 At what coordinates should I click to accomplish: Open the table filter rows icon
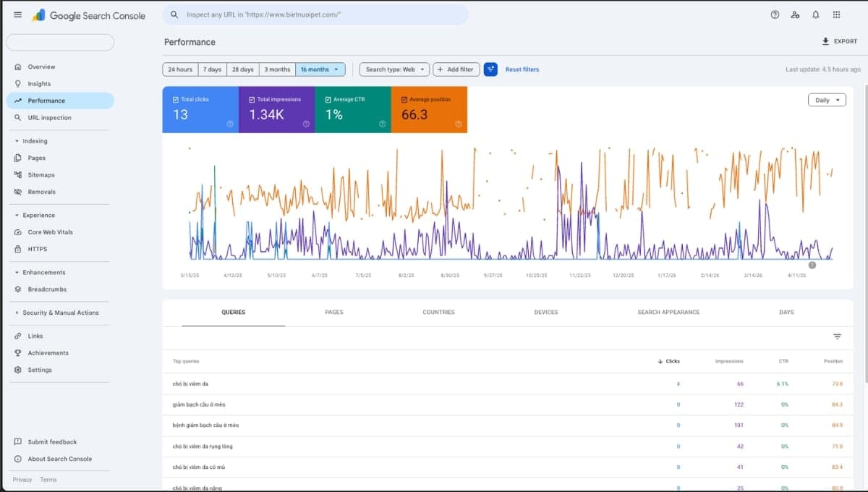coord(837,336)
